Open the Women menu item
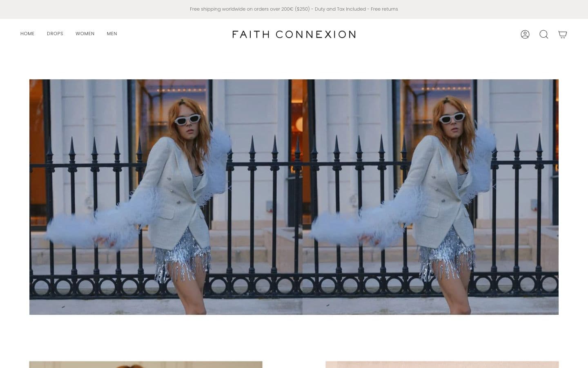Viewport: 588px width, 368px height. click(x=85, y=34)
